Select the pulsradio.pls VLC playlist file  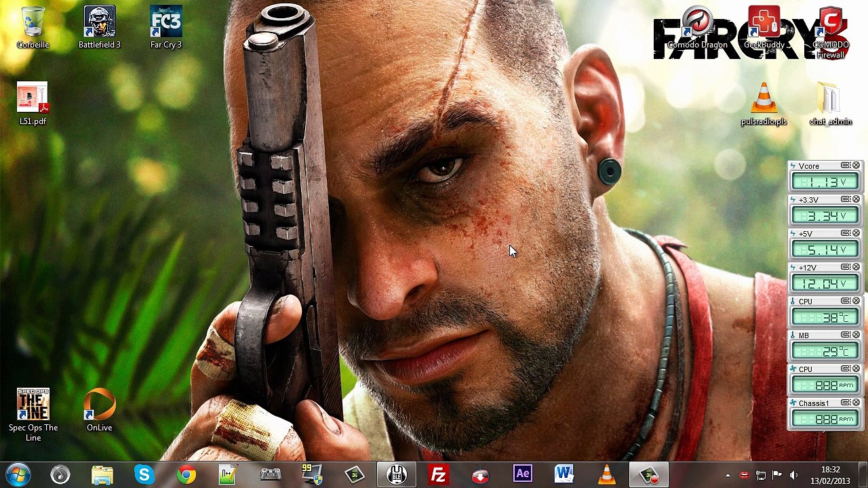coord(764,104)
